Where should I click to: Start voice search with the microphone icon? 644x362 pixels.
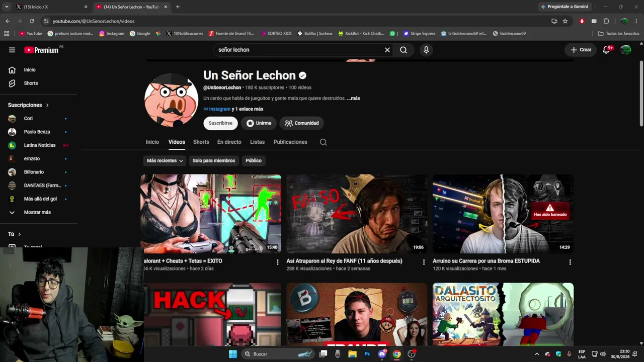(426, 50)
